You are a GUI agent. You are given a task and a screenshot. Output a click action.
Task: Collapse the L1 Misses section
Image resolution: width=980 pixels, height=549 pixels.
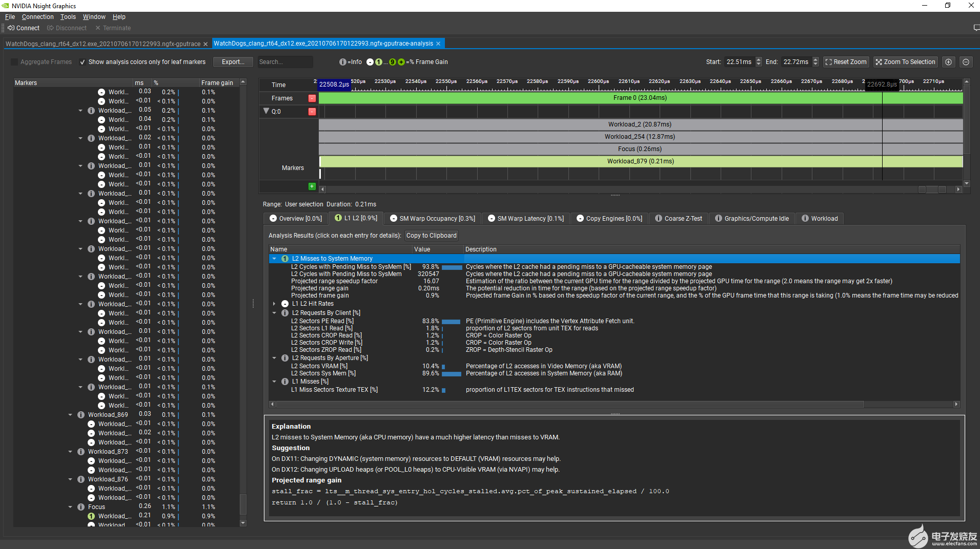pyautogui.click(x=274, y=382)
